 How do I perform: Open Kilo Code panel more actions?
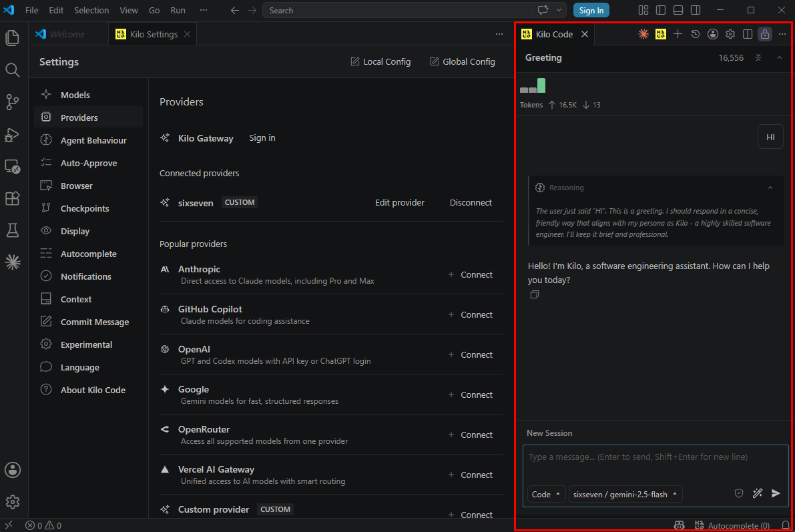[x=782, y=34]
